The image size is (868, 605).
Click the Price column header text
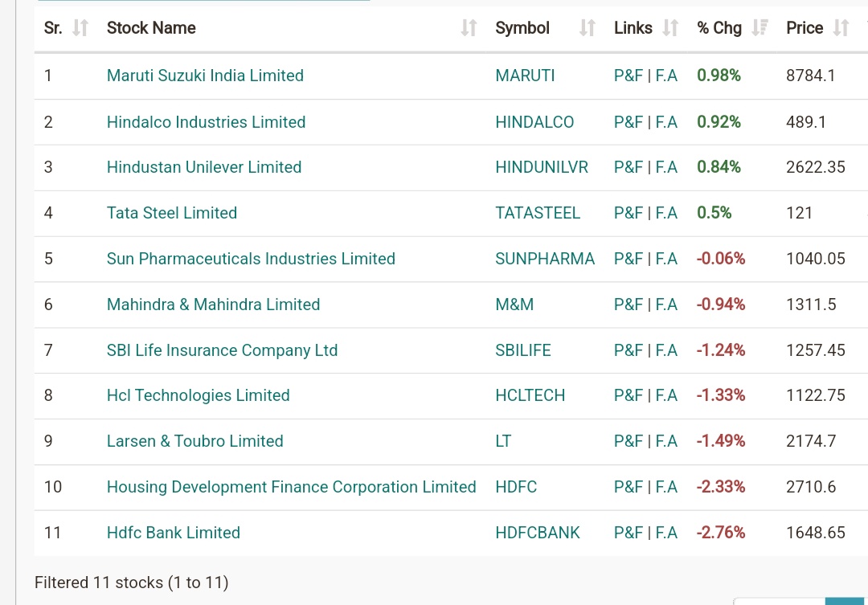(805, 27)
